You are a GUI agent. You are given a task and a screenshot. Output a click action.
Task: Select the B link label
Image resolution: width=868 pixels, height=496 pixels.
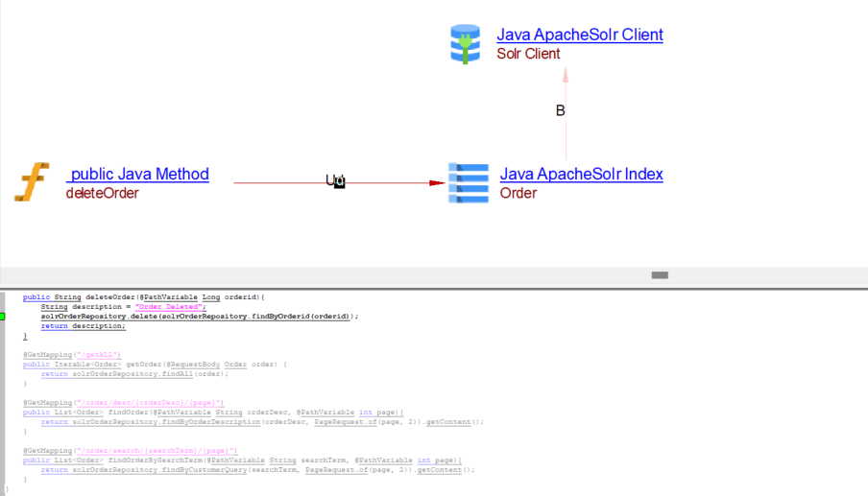(561, 111)
